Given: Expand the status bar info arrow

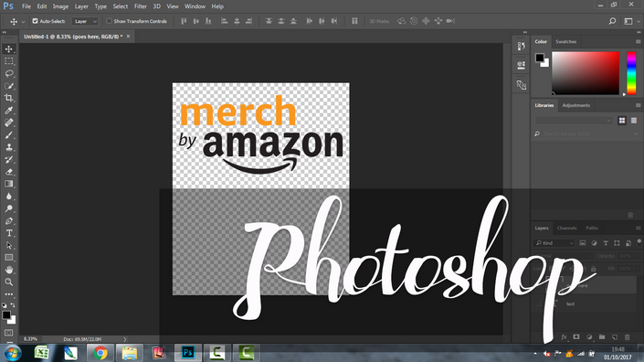Looking at the screenshot, I should [125, 339].
